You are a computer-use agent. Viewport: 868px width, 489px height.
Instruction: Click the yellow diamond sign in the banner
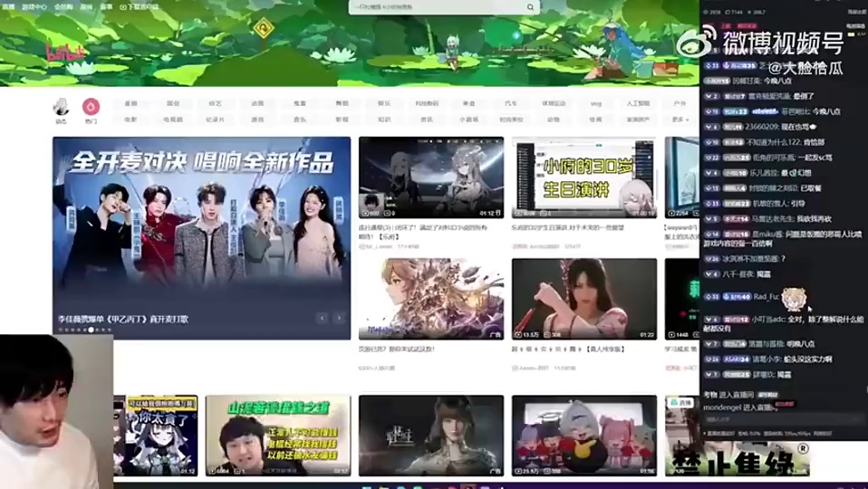264,28
